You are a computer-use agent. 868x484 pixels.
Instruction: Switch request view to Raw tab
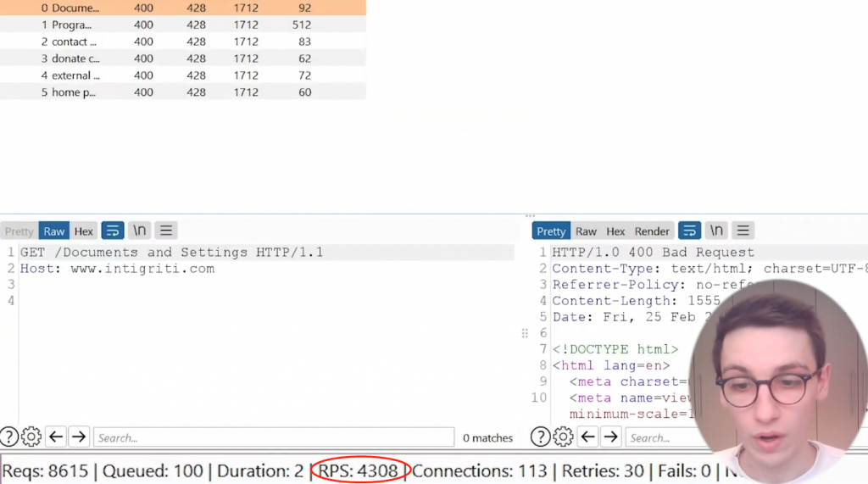[54, 231]
